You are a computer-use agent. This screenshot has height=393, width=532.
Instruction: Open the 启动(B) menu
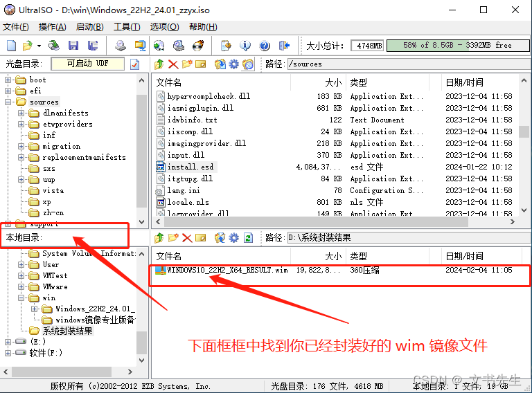tap(89, 27)
